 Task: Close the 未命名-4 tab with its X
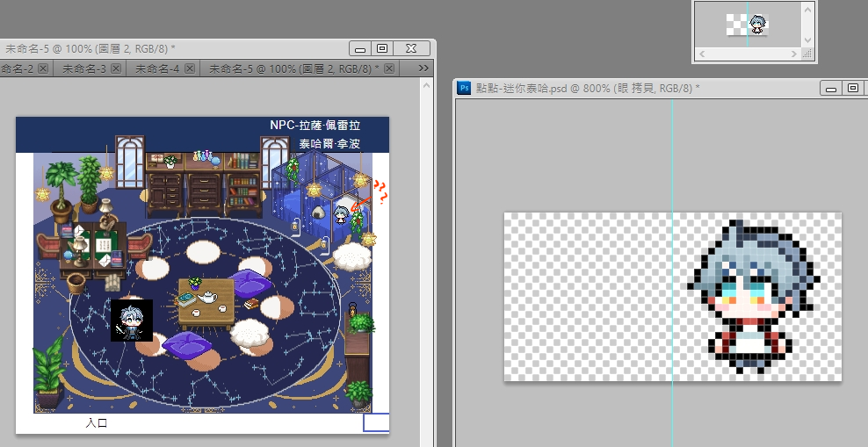click(x=189, y=68)
